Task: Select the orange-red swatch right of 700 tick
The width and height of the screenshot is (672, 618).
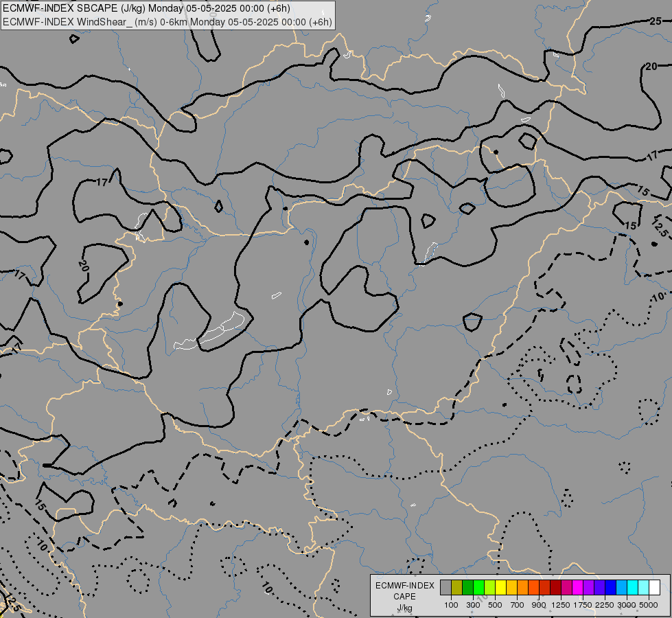Action: (533, 587)
